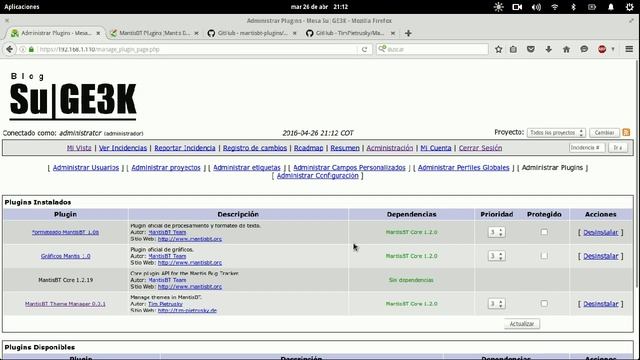
Task: Open the Ver Incidencias menu link
Action: [x=123, y=148]
